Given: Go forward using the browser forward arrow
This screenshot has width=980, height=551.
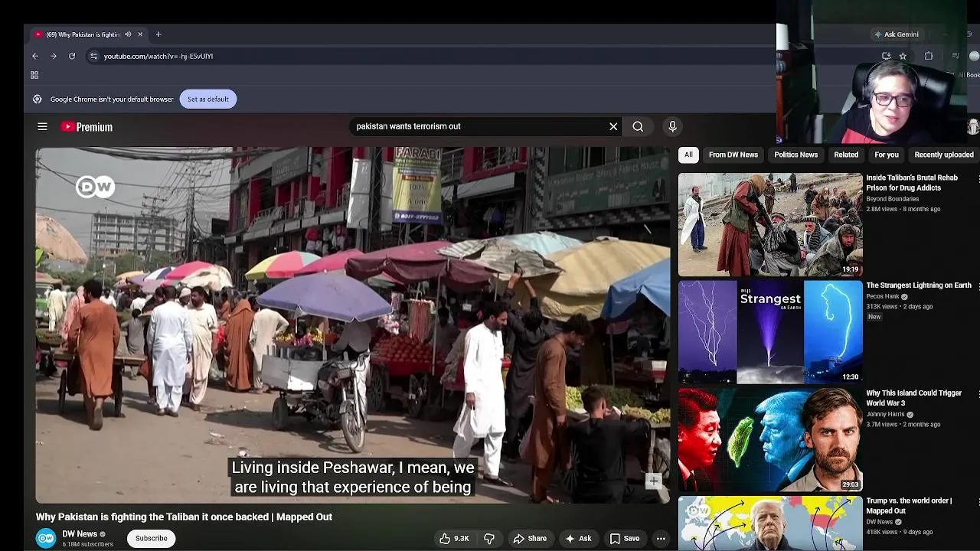Looking at the screenshot, I should pos(54,56).
